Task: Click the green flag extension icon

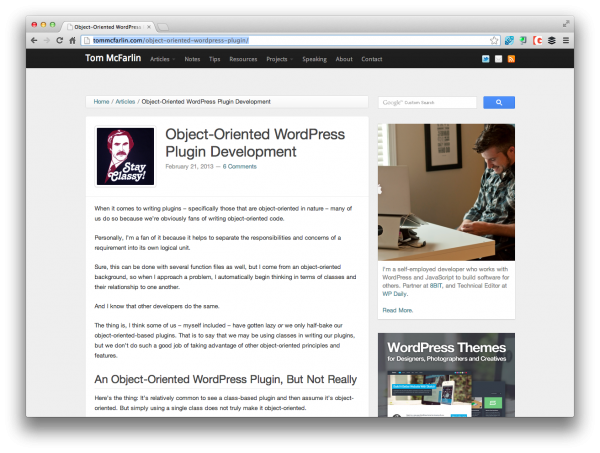Action: tap(523, 40)
